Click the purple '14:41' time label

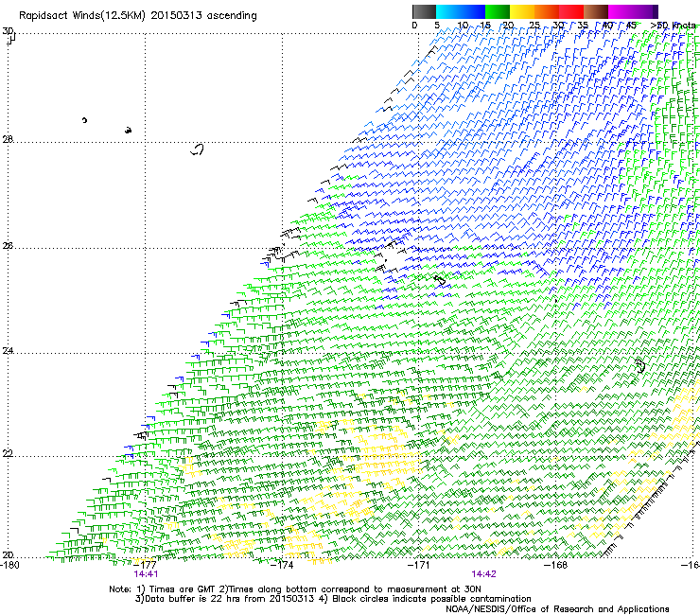[x=146, y=574]
